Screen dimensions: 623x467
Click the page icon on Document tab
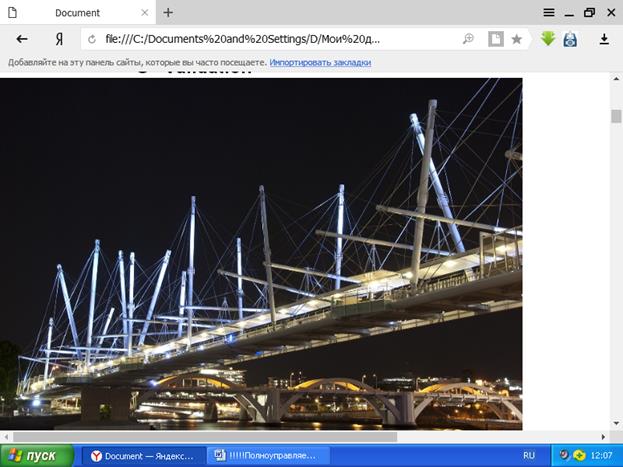coord(13,13)
